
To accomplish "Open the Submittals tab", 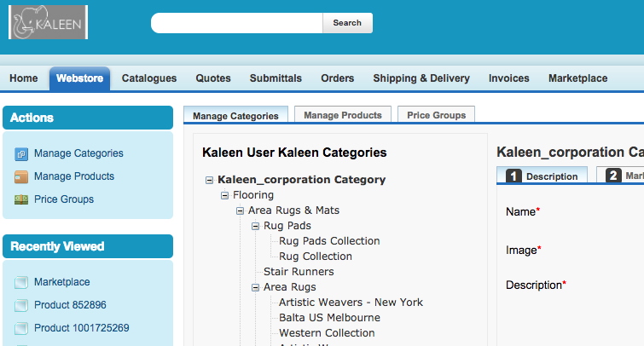I will click(x=276, y=78).
